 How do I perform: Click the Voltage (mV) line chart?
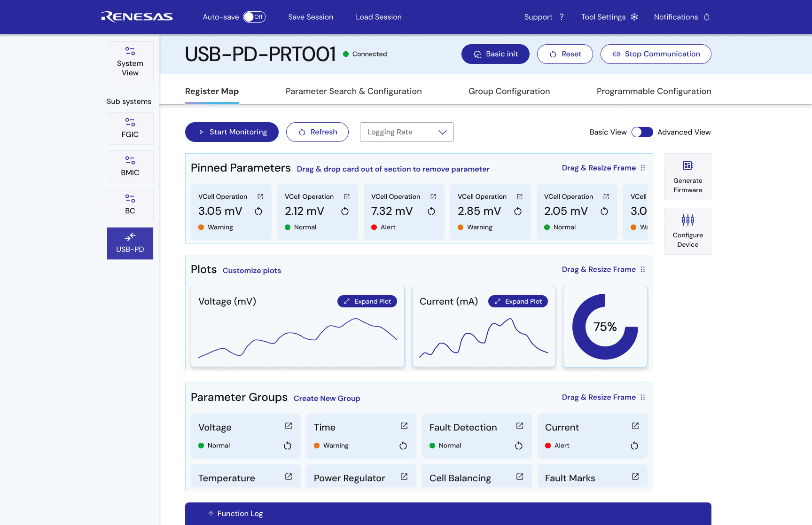click(297, 337)
